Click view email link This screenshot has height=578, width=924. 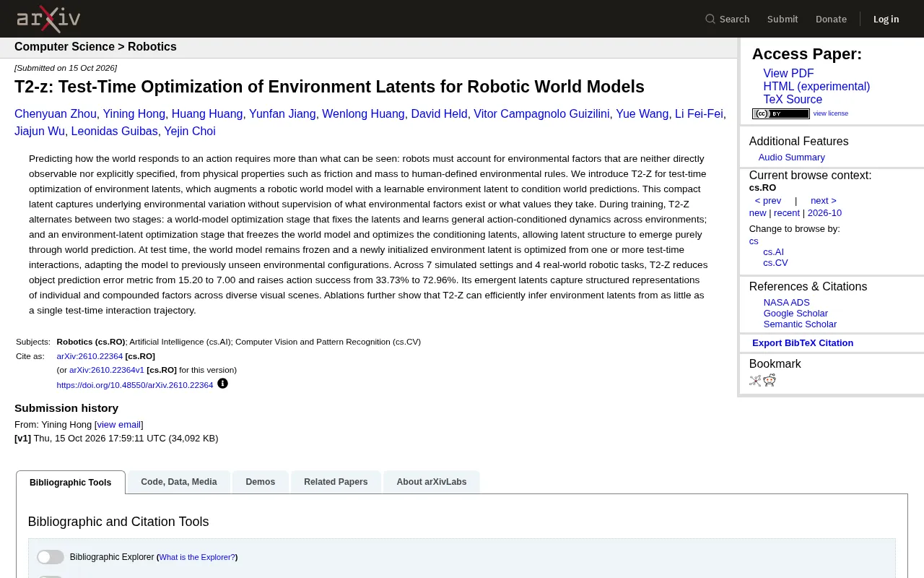tap(119, 425)
